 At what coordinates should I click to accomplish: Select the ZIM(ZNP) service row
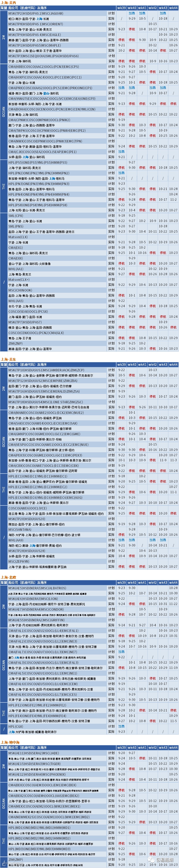tap(57, 344)
